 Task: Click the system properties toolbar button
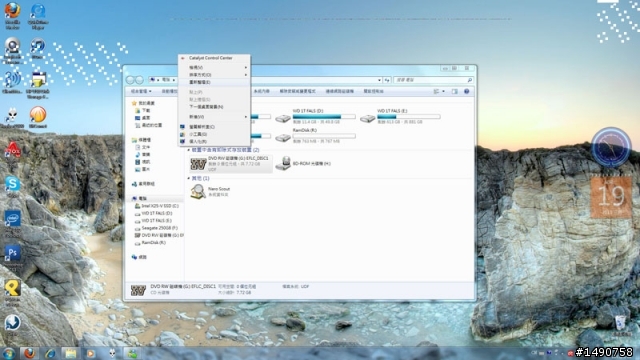coord(261,91)
